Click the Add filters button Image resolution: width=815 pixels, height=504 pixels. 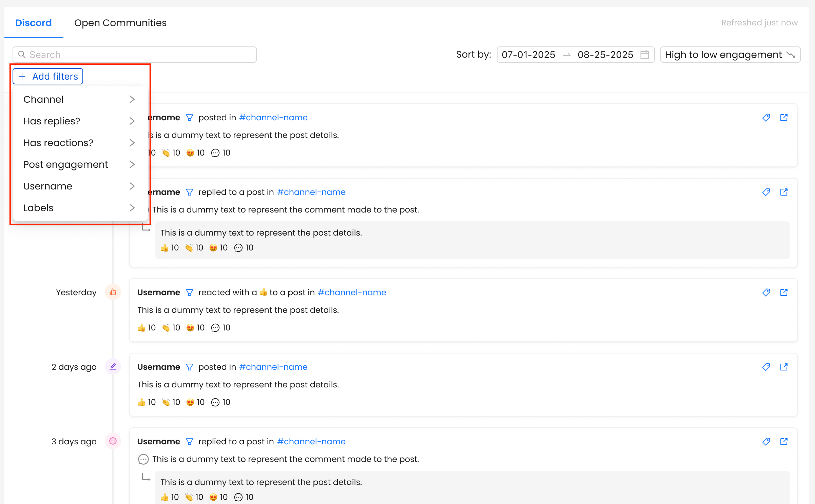pyautogui.click(x=48, y=76)
